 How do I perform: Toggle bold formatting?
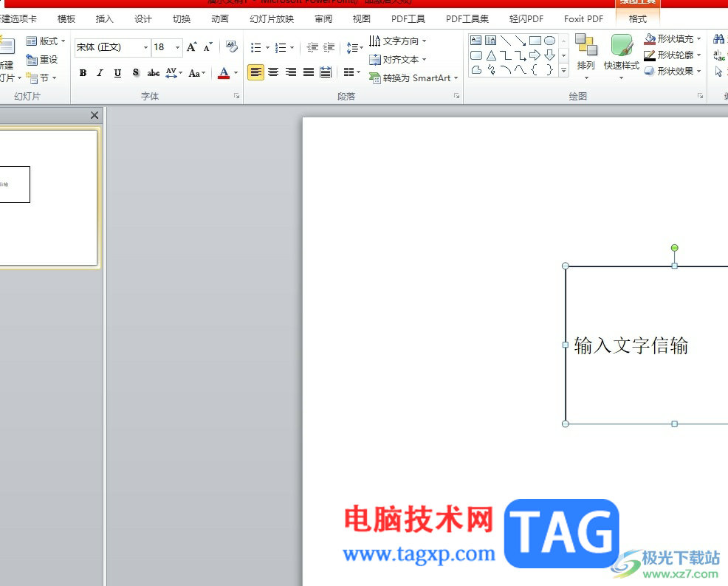83,73
